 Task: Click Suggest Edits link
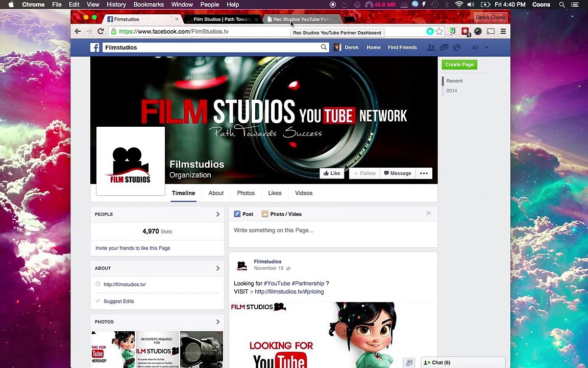(118, 301)
